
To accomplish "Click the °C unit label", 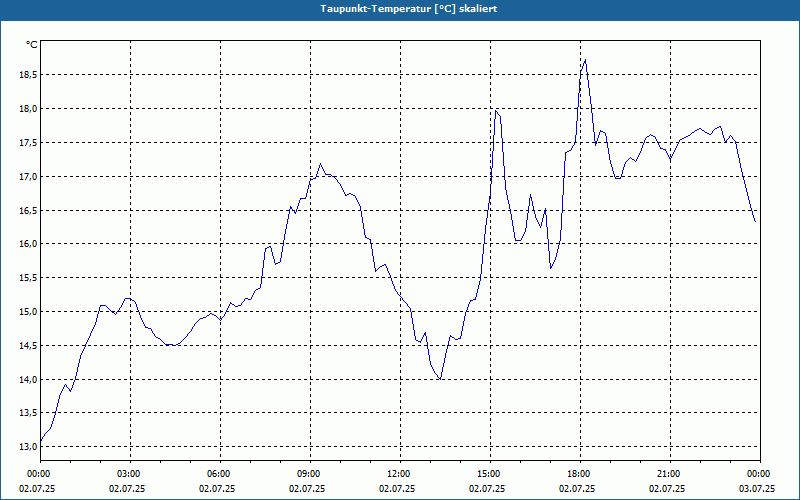I will click(32, 45).
